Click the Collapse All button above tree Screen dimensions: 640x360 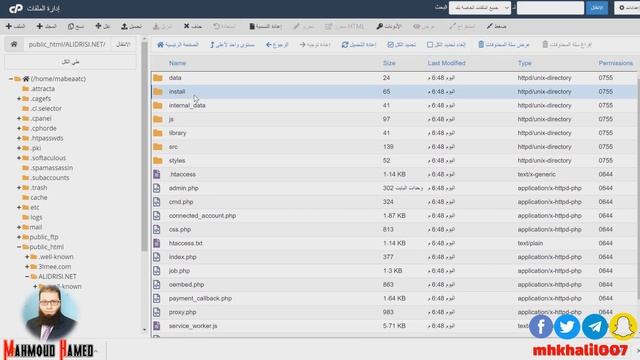(70, 62)
